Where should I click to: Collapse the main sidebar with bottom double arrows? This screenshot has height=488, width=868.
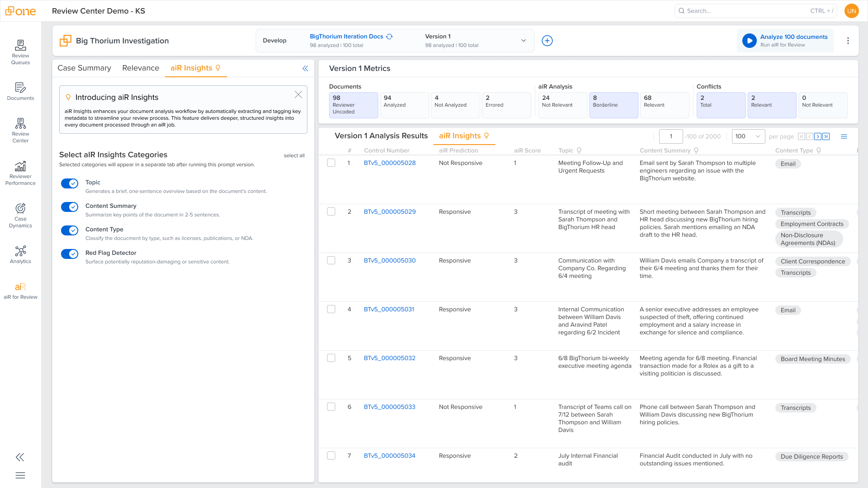point(20,457)
